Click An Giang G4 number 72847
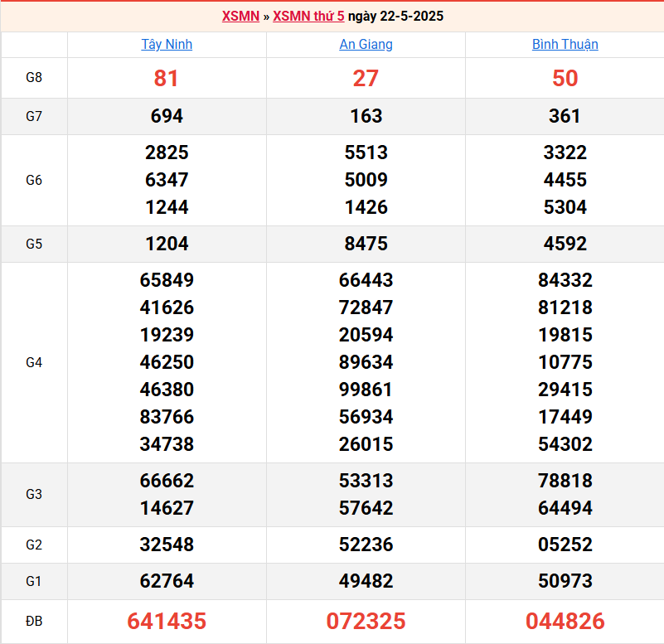This screenshot has width=664, height=644. pos(366,307)
